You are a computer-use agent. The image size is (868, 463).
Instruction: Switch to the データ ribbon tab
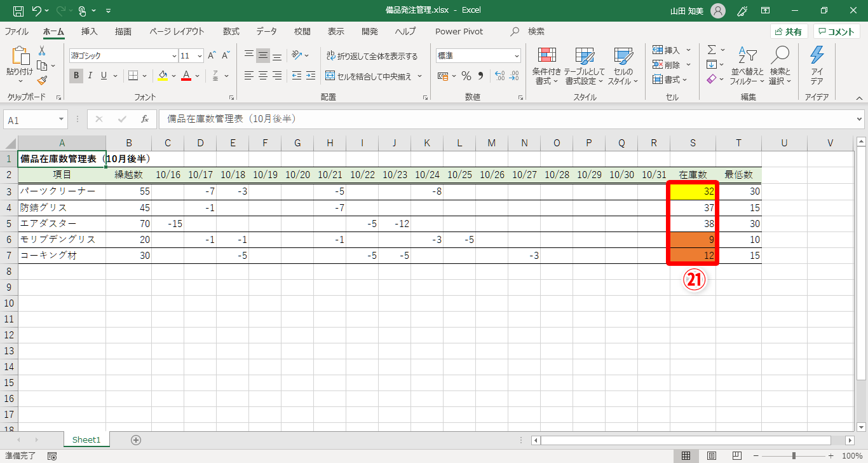tap(267, 31)
